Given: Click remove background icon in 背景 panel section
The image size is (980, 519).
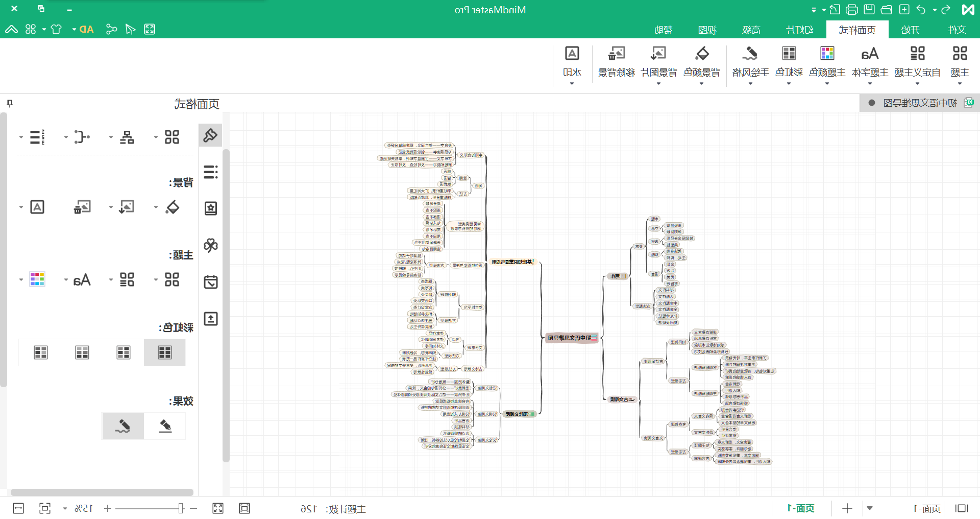Looking at the screenshot, I should pos(82,207).
